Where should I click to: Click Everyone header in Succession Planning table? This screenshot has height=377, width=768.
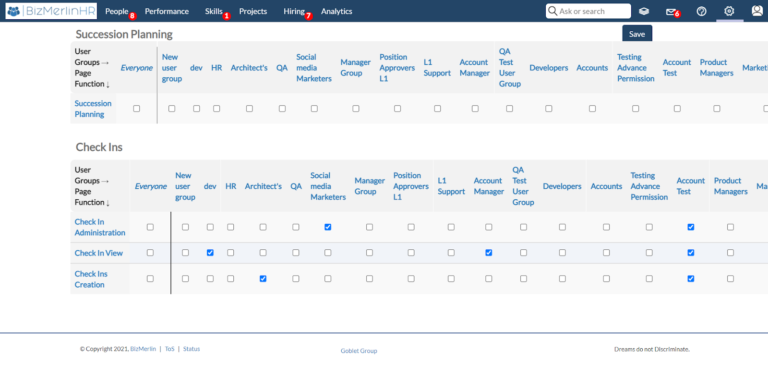tap(137, 68)
